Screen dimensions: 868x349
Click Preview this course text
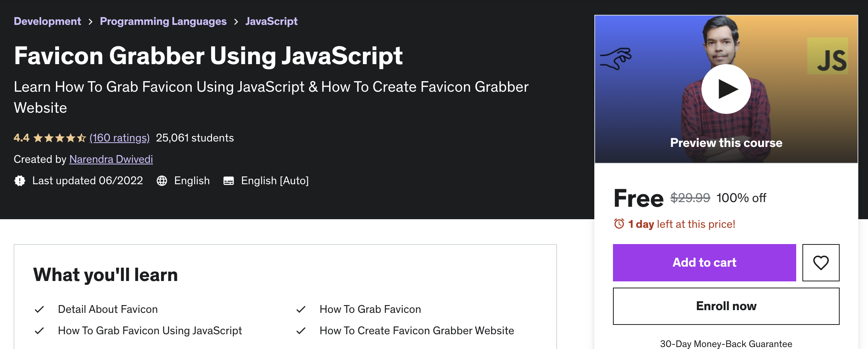point(726,143)
